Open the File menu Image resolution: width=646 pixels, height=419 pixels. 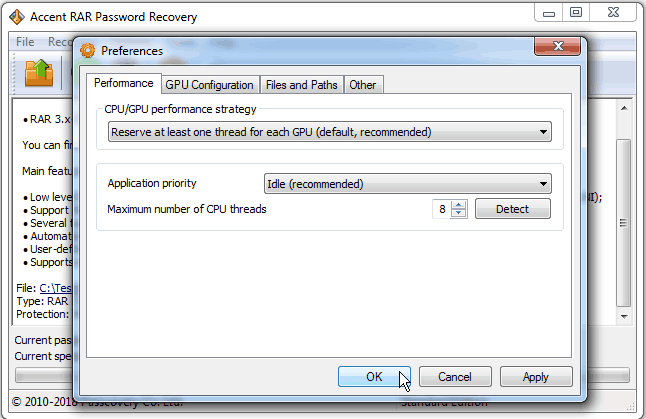pos(25,42)
